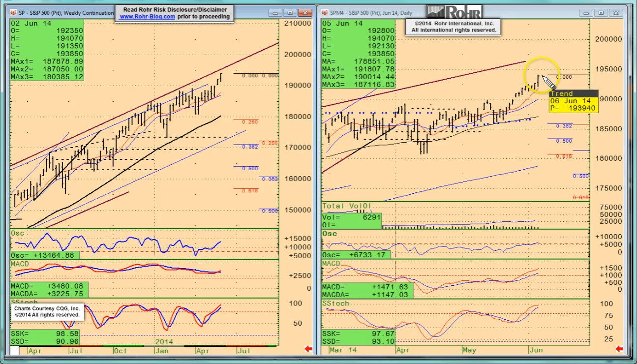Click the www.Rohr-Blog.com link
The width and height of the screenshot is (637, 364).
[147, 17]
